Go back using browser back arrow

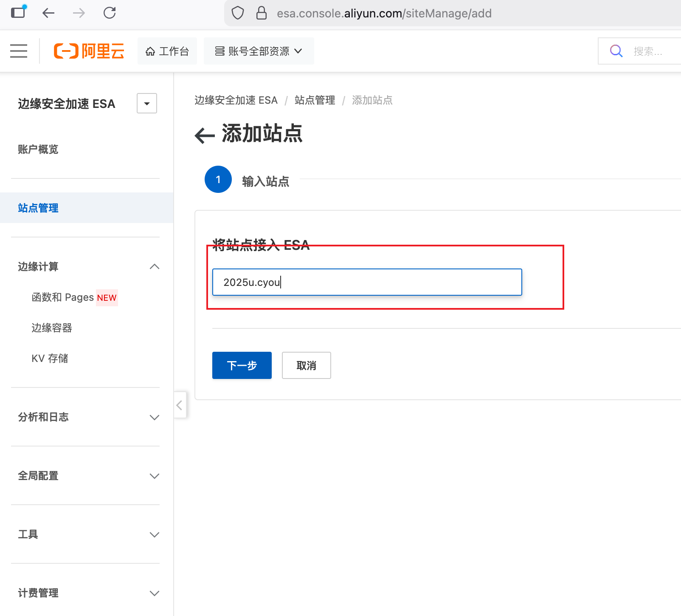[x=48, y=13]
